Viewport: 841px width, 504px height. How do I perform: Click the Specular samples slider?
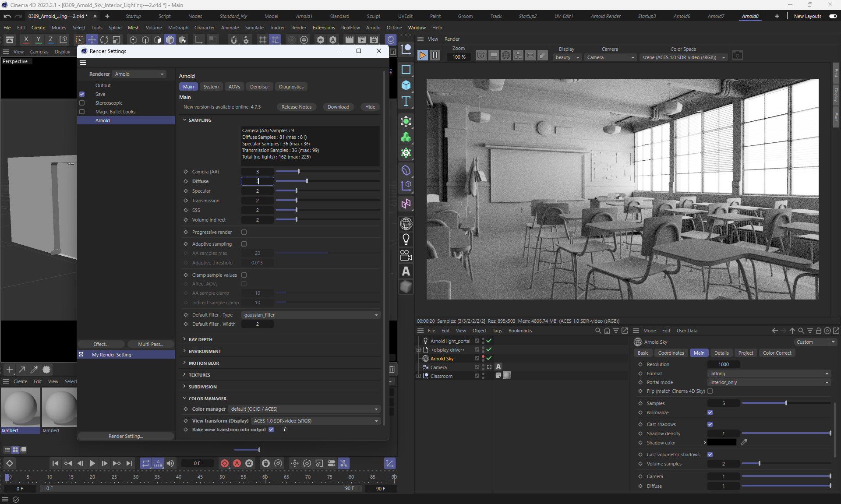coord(296,191)
